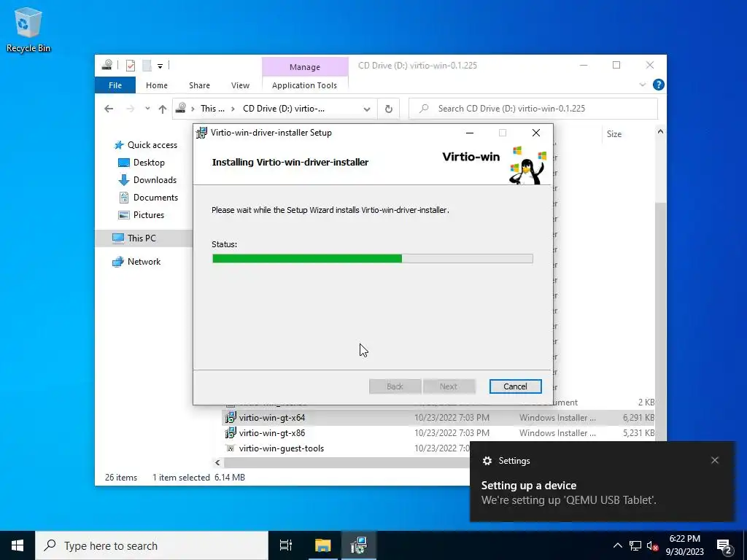
Task: Select Network in the navigation pane
Action: (x=136, y=262)
